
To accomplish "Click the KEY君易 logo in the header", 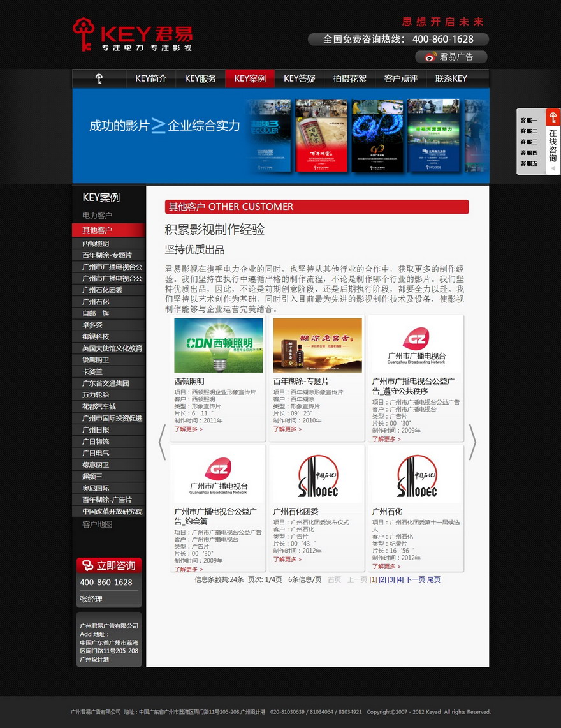I will (x=133, y=34).
